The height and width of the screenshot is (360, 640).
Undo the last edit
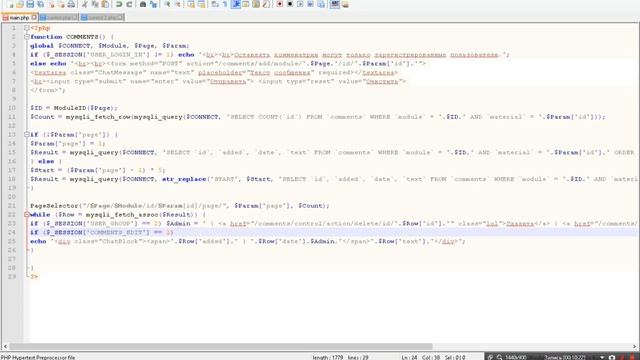point(119,4)
